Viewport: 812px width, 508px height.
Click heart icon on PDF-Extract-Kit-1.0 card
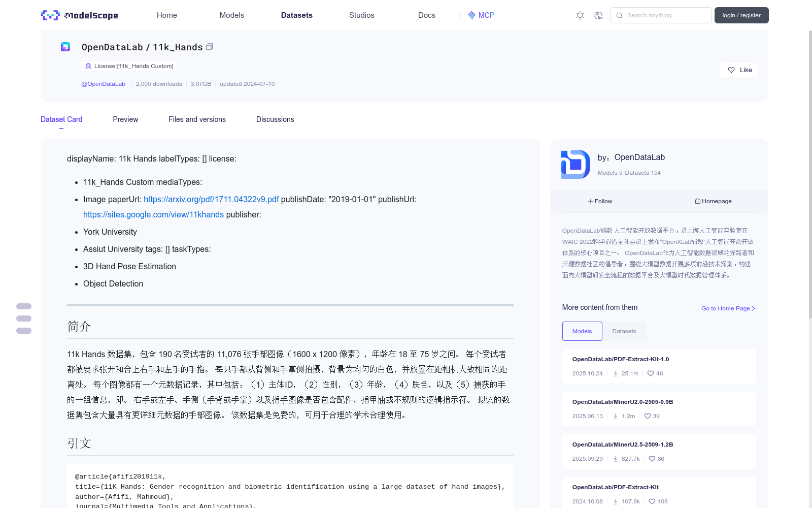651,373
